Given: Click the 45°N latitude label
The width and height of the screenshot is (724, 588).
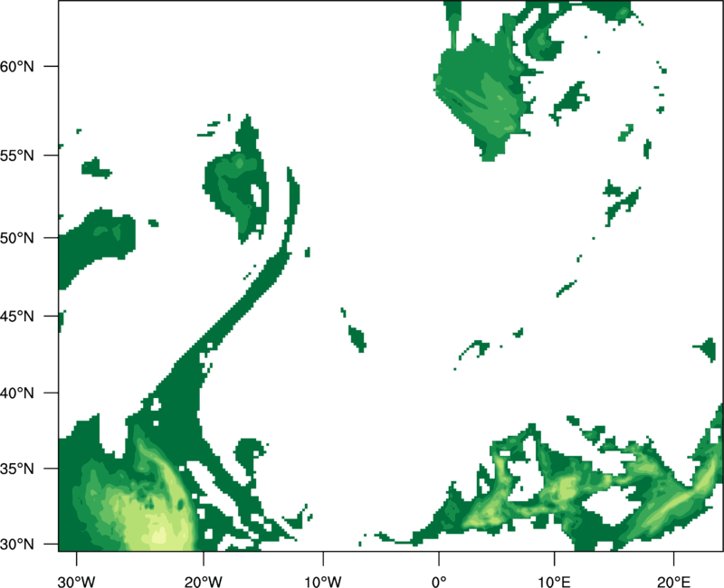Looking at the screenshot, I should tap(17, 316).
